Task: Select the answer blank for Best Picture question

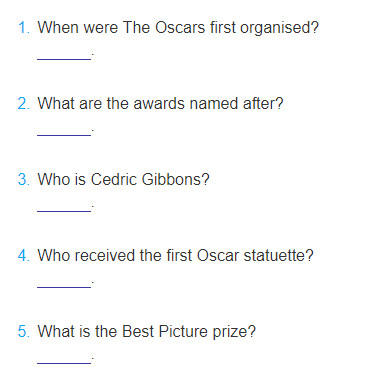Action: (64, 359)
